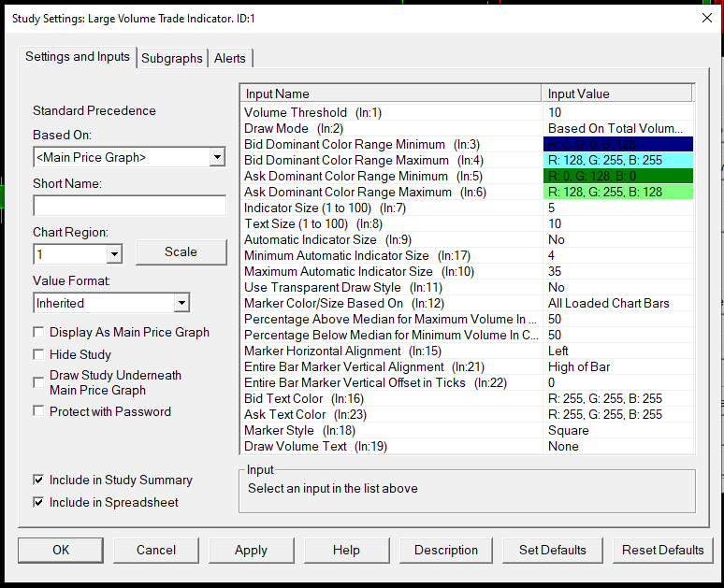Image resolution: width=724 pixels, height=588 pixels.
Task: Uncheck Include in Study Summary
Action: coord(38,480)
